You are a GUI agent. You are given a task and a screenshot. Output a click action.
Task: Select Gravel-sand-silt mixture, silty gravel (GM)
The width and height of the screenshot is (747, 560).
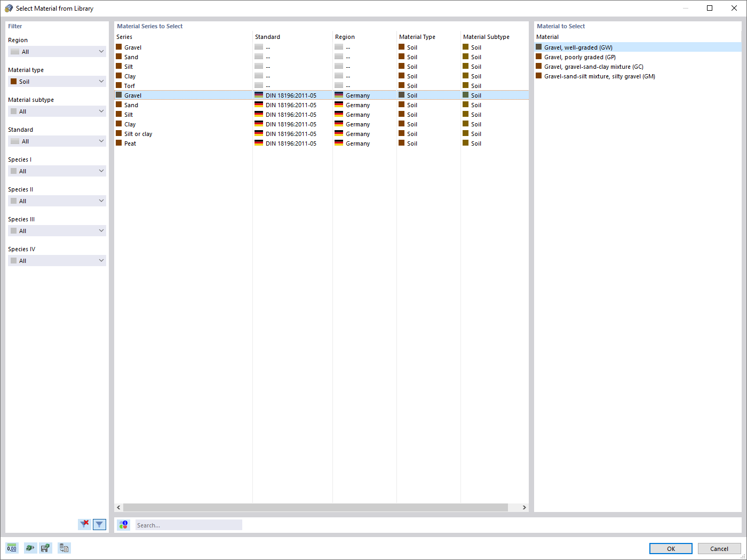pos(638,76)
